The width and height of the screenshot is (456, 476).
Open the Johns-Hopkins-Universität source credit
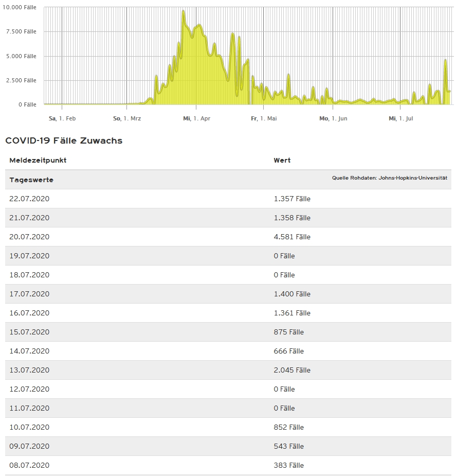(389, 178)
